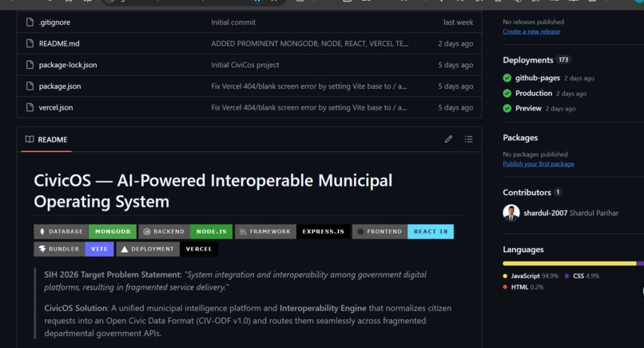Click 'Publish your first package' link
Image resolution: width=644 pixels, height=348 pixels.
(539, 164)
